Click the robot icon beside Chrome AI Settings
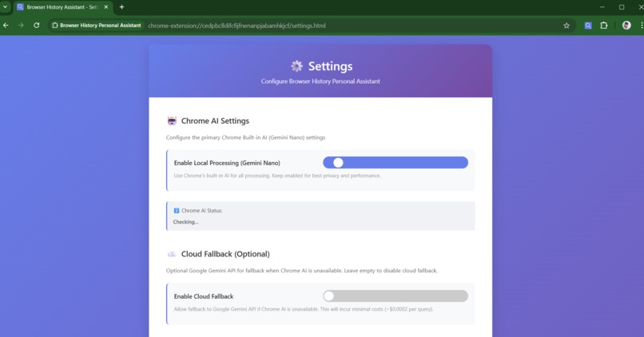 pyautogui.click(x=172, y=121)
